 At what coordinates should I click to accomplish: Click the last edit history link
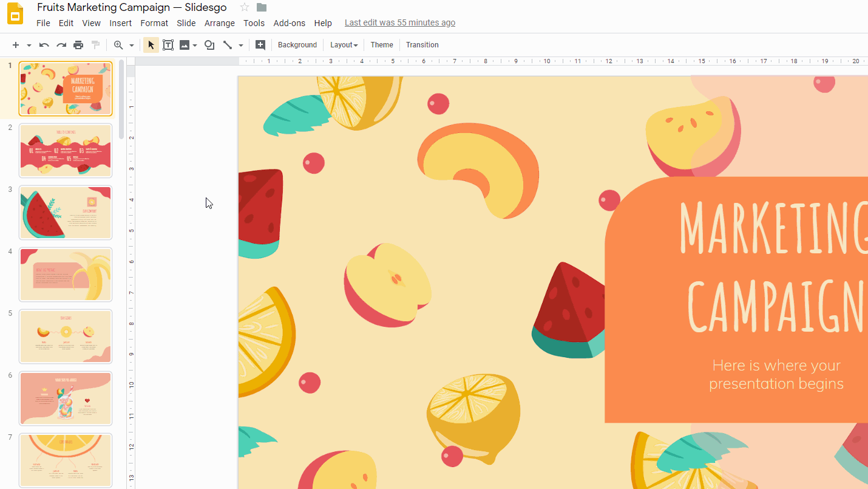[x=399, y=22]
